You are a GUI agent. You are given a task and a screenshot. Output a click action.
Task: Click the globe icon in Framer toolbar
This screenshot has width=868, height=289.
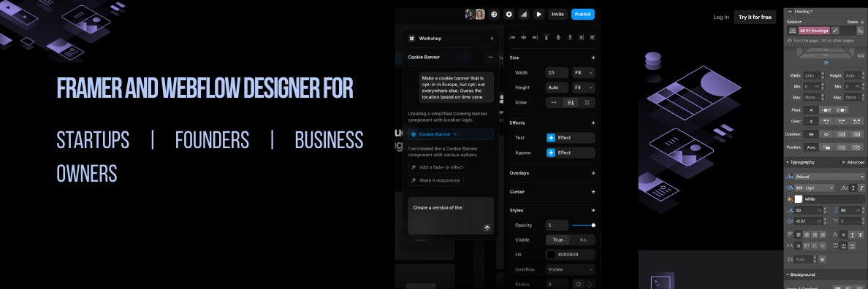495,15
